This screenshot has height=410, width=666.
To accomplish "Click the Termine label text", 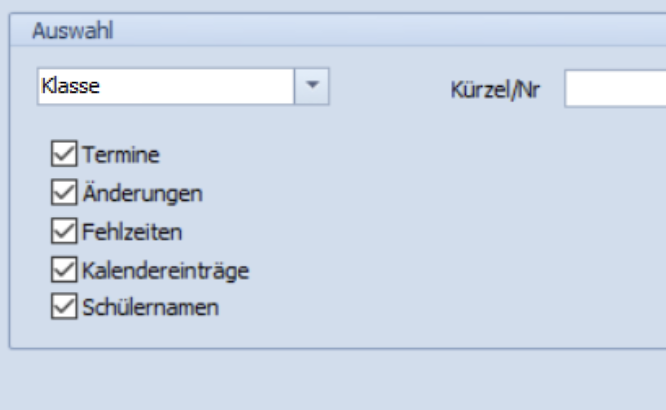I will [121, 155].
